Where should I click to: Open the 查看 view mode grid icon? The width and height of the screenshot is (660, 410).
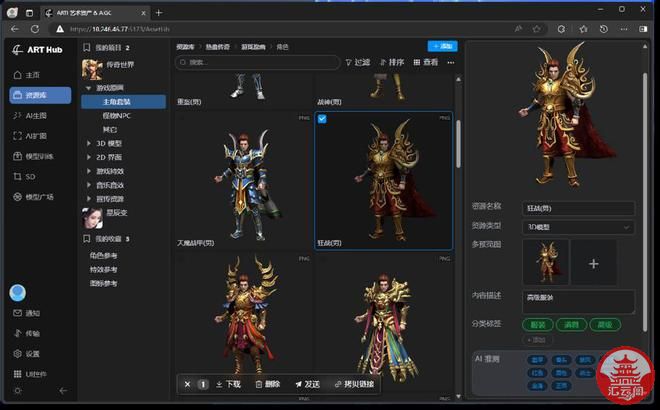click(417, 62)
